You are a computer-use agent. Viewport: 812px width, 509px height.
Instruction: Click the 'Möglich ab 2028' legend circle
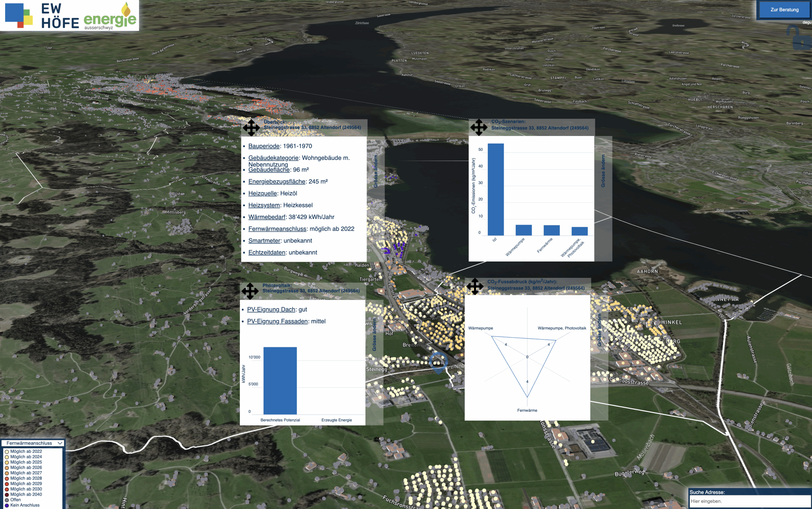[7, 478]
